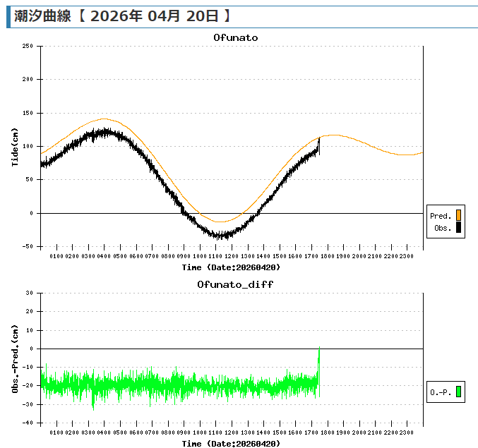
Task: Click the black Obs. legend swatch
Action: point(458,227)
